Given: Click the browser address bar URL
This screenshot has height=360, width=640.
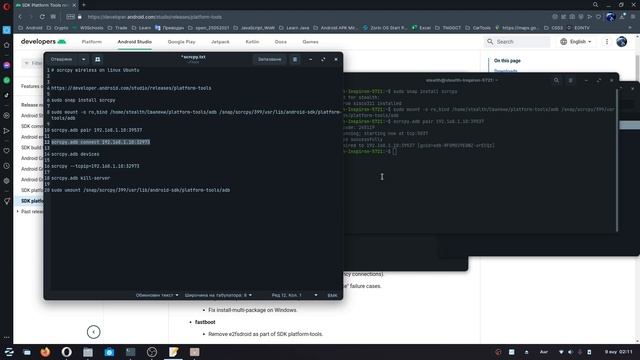Looking at the screenshot, I should [x=155, y=17].
